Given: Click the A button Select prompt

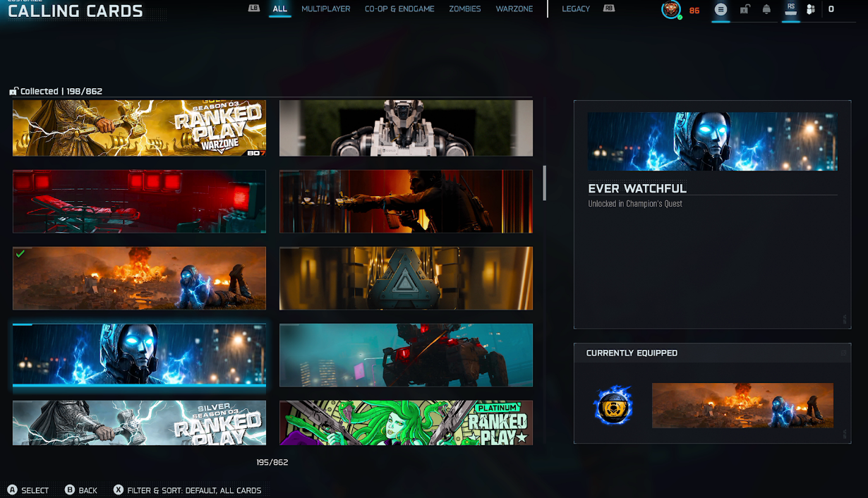Looking at the screenshot, I should pyautogui.click(x=13, y=490).
